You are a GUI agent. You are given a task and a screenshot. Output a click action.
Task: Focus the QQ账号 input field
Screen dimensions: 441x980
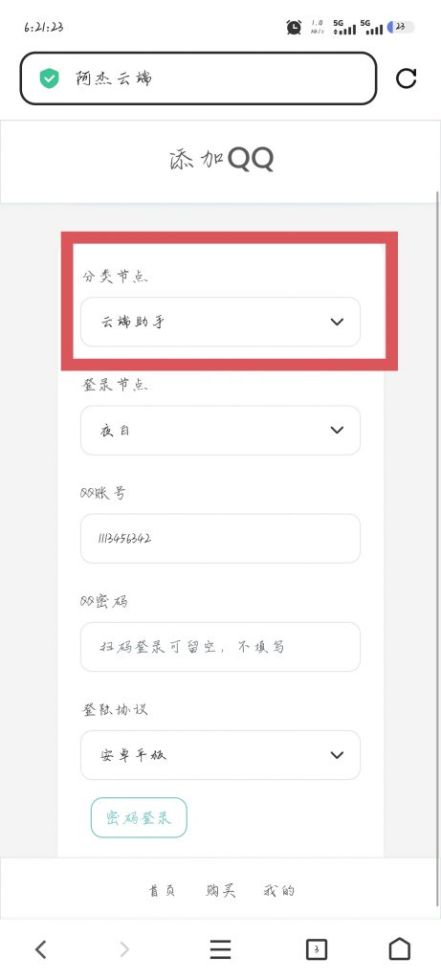220,538
